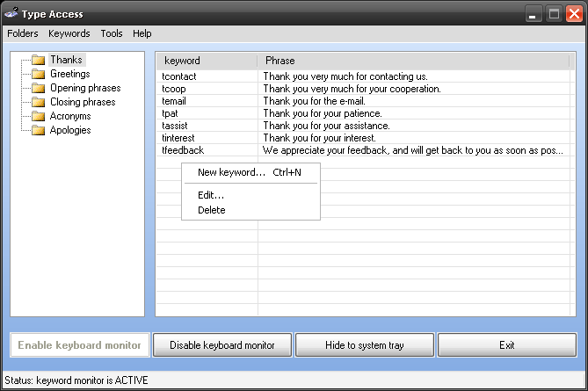
Task: Click phrase 'Thank you for your interest.'
Action: pos(320,138)
